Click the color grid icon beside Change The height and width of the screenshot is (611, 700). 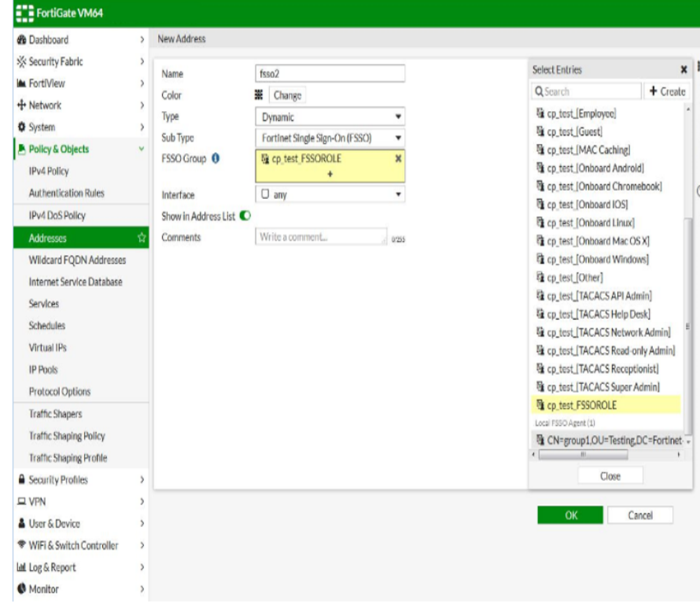tap(259, 95)
